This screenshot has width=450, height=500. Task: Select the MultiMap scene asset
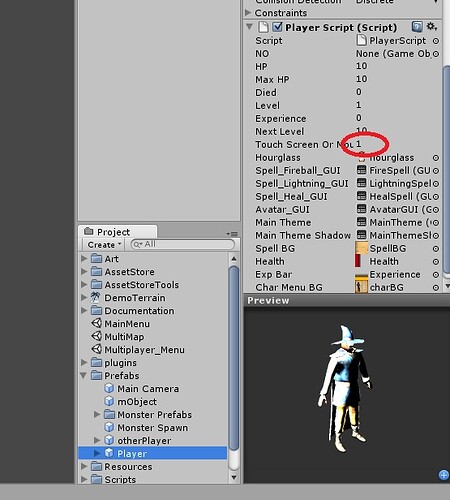click(118, 337)
